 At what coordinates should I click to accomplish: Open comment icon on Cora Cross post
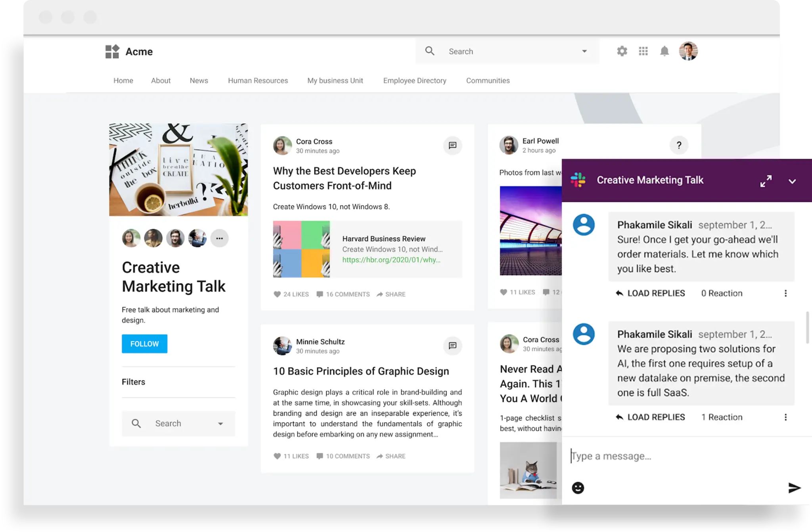[452, 146]
